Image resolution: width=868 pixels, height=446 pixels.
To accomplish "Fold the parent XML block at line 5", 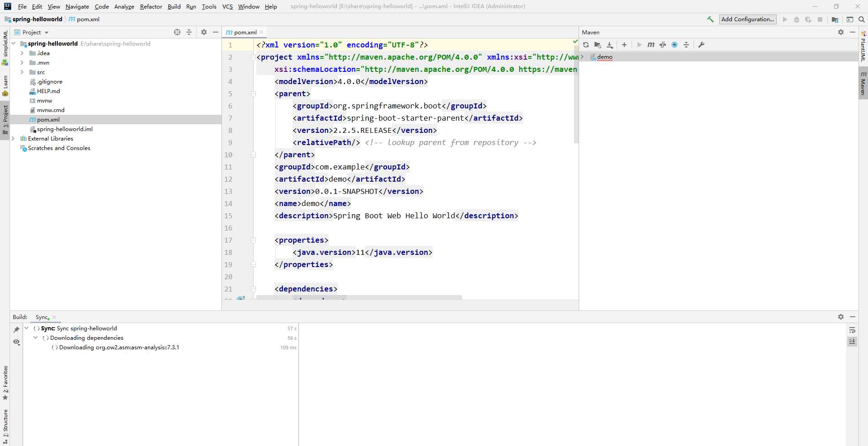I will coord(253,94).
